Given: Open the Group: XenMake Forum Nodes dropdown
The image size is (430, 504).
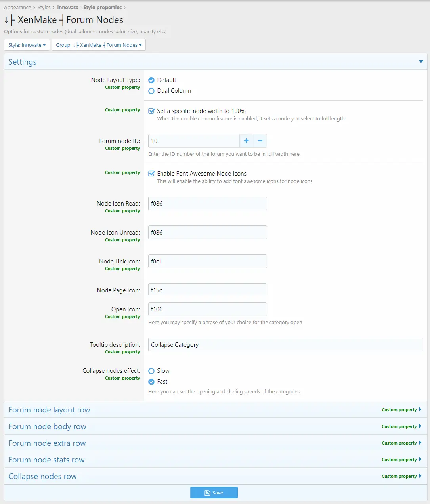Looking at the screenshot, I should (99, 45).
